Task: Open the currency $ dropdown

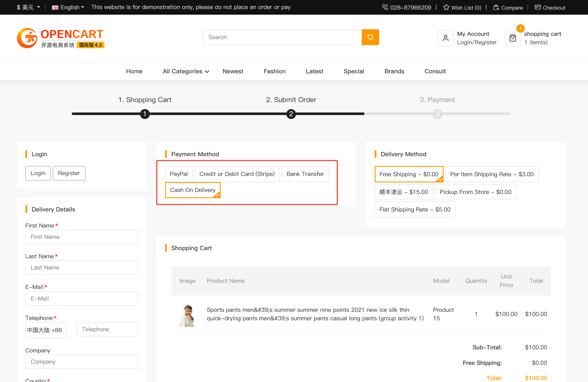Action: pyautogui.click(x=28, y=7)
